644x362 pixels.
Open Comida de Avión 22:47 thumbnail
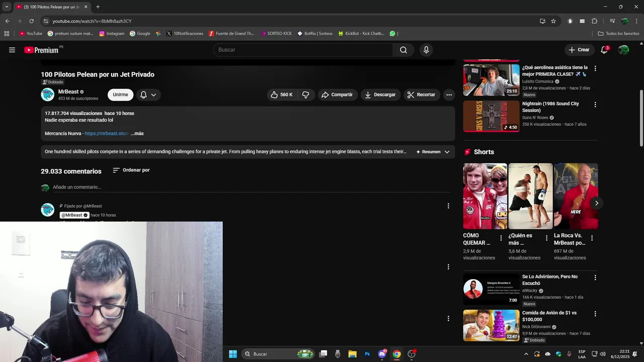(x=491, y=325)
